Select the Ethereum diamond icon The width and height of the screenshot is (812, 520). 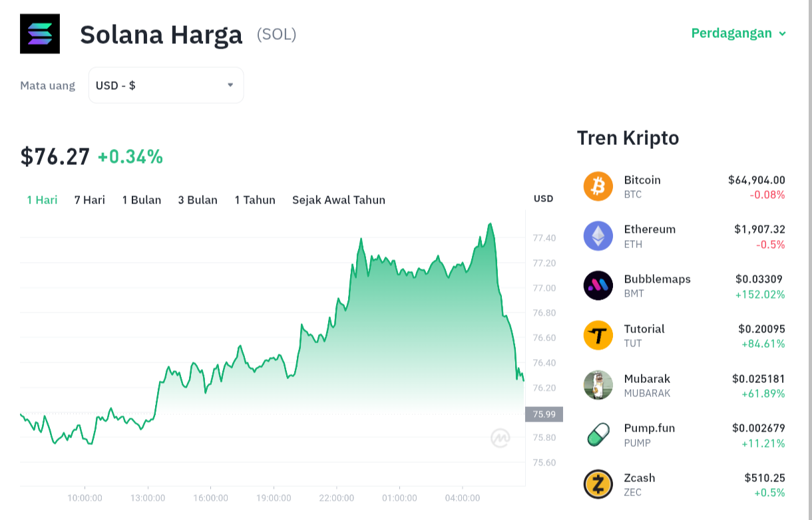598,235
